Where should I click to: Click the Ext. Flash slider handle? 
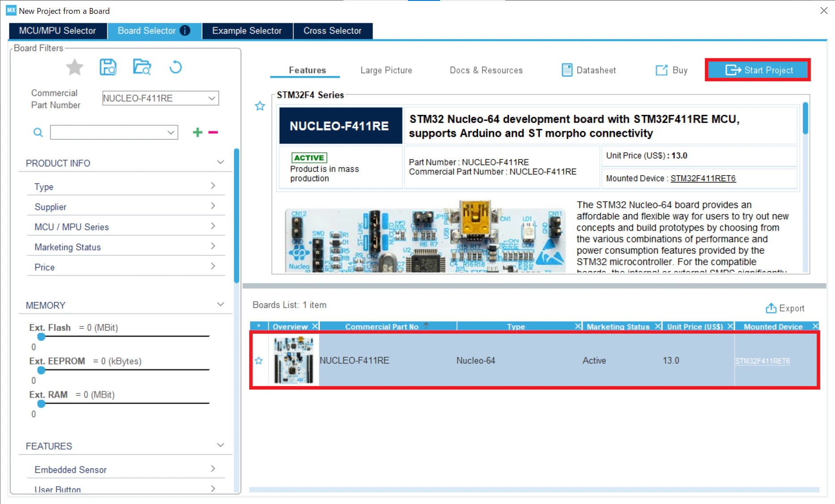coord(41,336)
